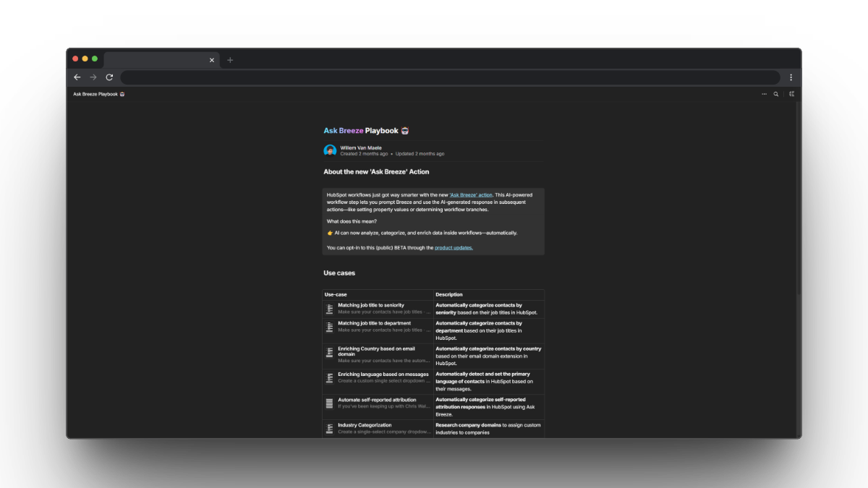Click description cell about self-reported attribution responses
Screen dimensions: 868x488
488,407
